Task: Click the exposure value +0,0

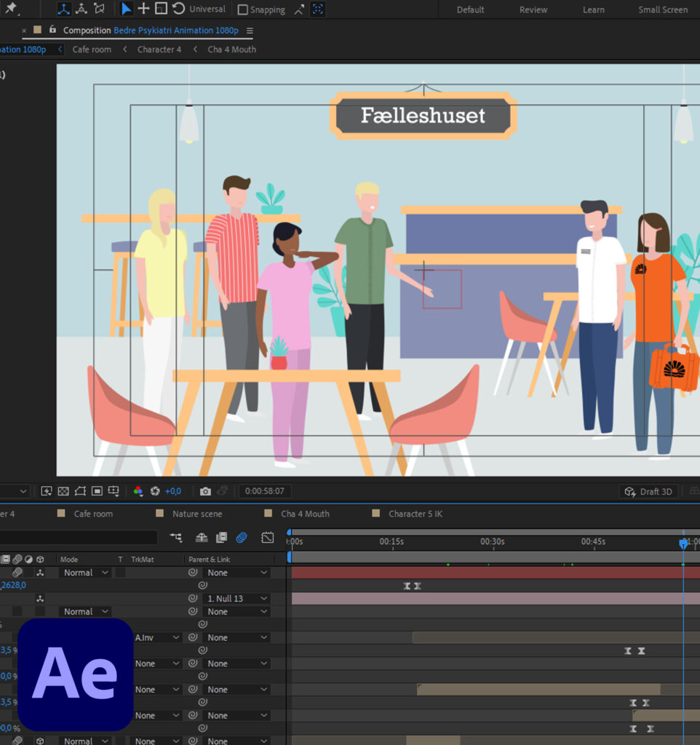Action: coord(172,491)
